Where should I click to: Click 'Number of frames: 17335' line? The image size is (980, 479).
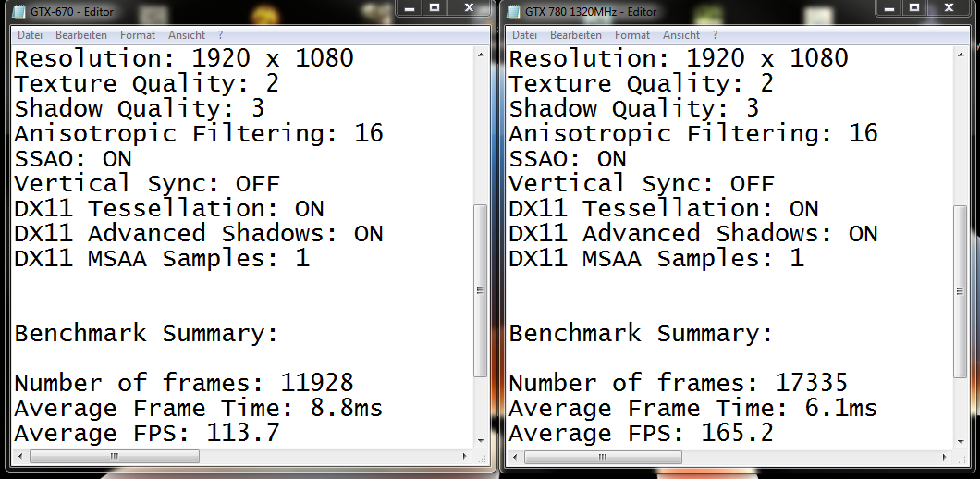pyautogui.click(x=678, y=384)
